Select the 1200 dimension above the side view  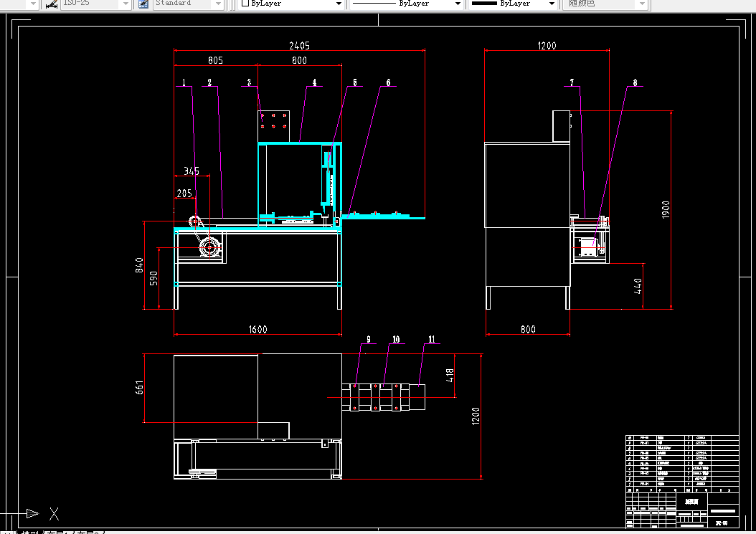[547, 46]
